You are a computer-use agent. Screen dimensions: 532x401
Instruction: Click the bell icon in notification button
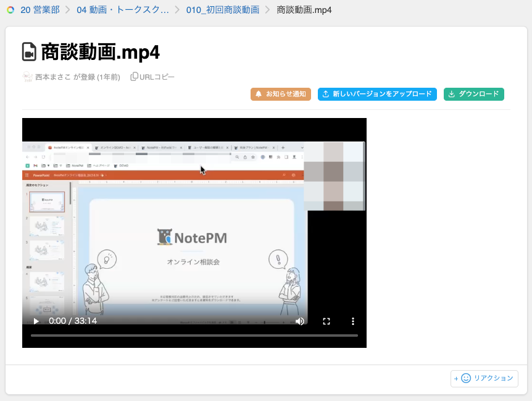point(259,95)
